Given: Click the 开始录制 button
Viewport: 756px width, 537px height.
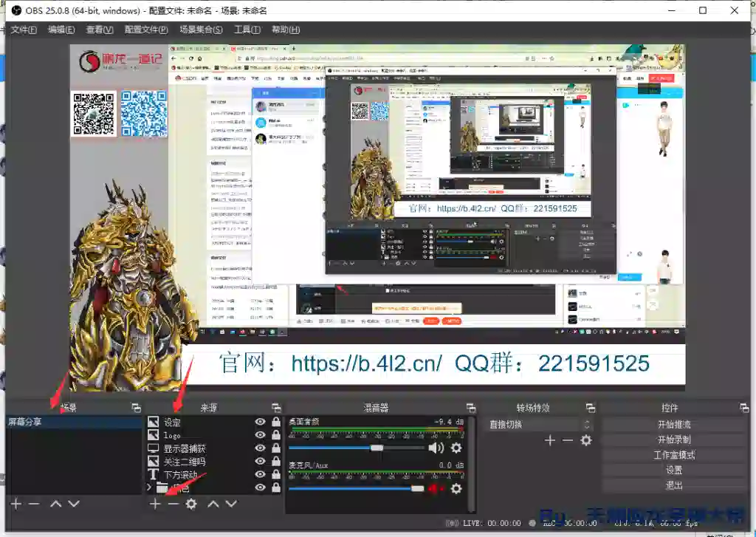Looking at the screenshot, I should coord(674,439).
